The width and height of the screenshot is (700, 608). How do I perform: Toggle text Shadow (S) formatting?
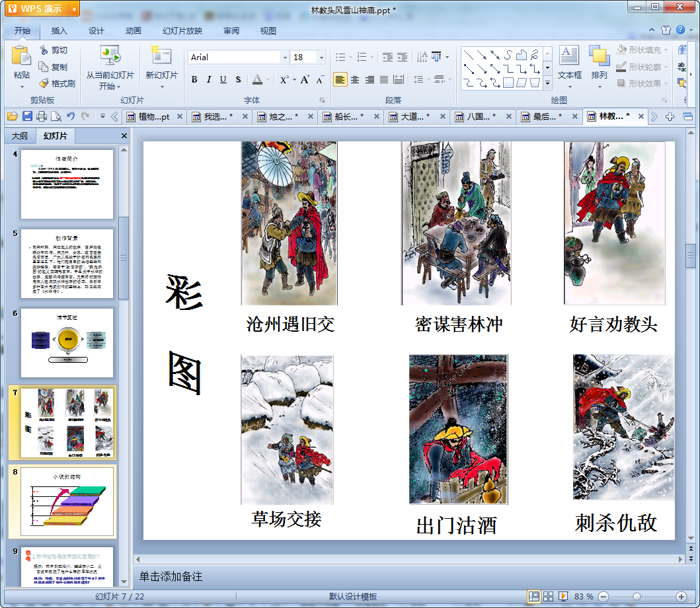point(238,80)
